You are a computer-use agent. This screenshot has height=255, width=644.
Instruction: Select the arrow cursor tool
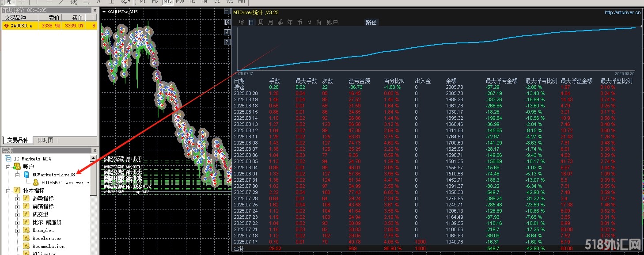pyautogui.click(x=8, y=2)
